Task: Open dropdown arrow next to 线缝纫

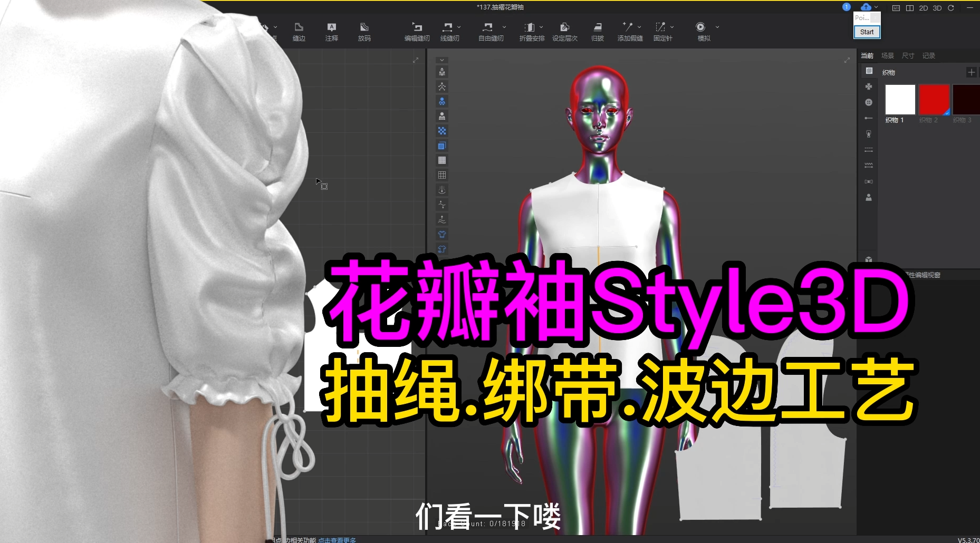Action: point(459,27)
